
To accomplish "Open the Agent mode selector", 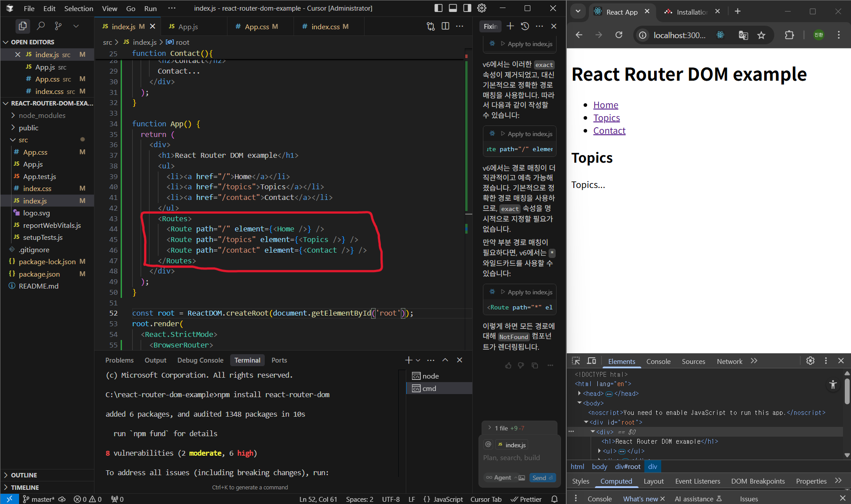I will pos(501,477).
